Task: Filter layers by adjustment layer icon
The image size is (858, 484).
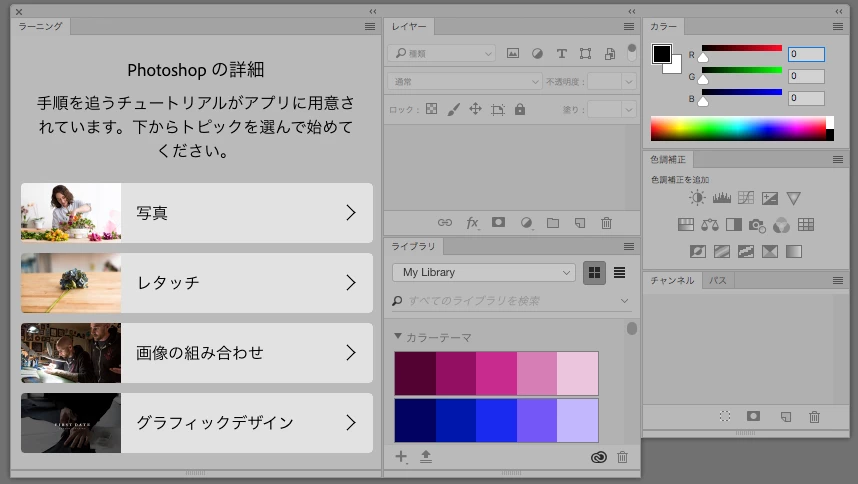Action: click(x=537, y=53)
